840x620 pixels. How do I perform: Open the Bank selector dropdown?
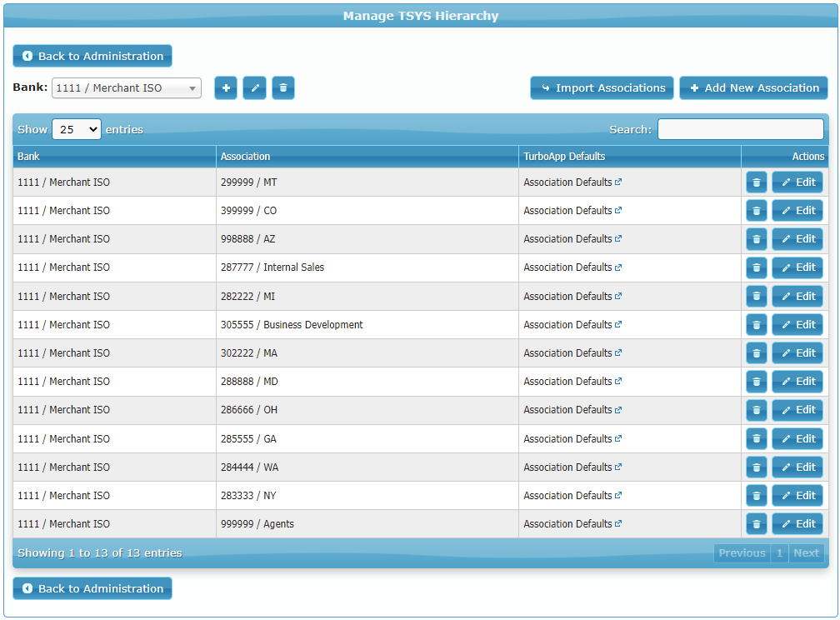coord(127,87)
